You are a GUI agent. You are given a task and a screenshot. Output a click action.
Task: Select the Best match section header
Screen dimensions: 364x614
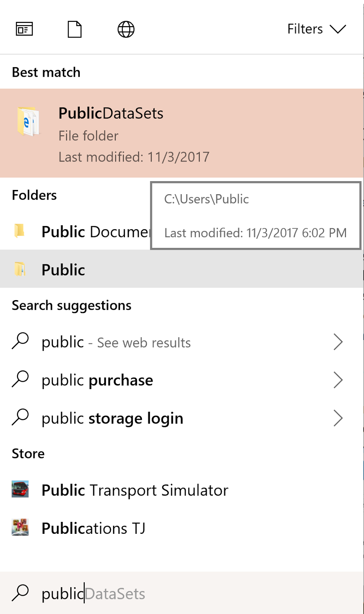[x=46, y=72]
